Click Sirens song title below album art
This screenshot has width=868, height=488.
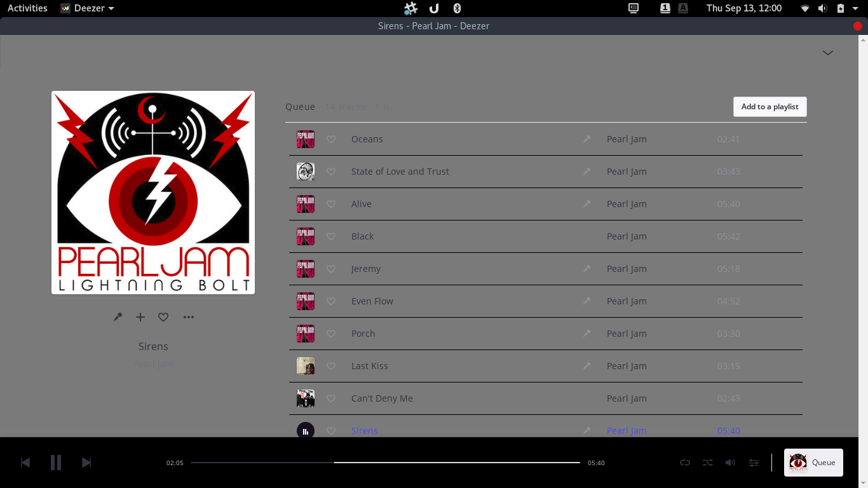coord(153,346)
